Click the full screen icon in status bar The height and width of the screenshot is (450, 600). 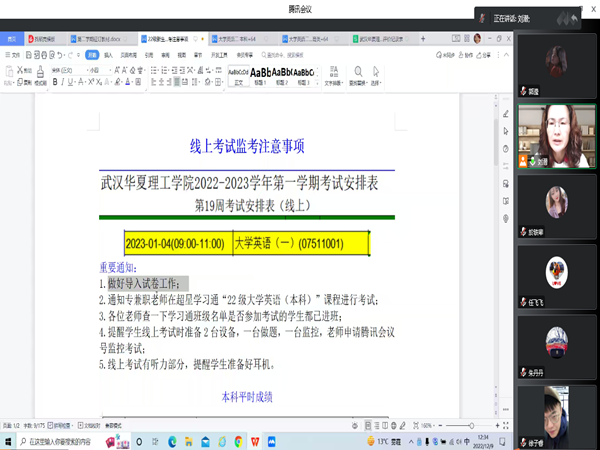[x=506, y=426]
